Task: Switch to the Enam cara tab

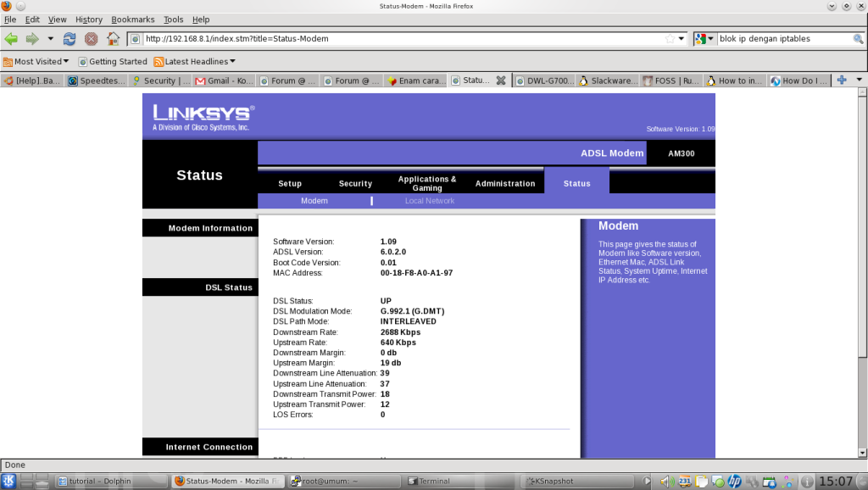Action: 416,81
